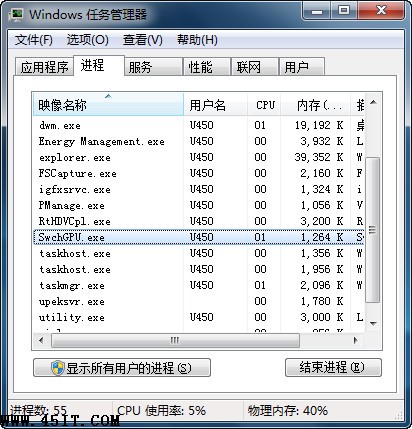Click CPU 使用率: 5% status text
Screen dimensions: 412x429
pos(161,411)
